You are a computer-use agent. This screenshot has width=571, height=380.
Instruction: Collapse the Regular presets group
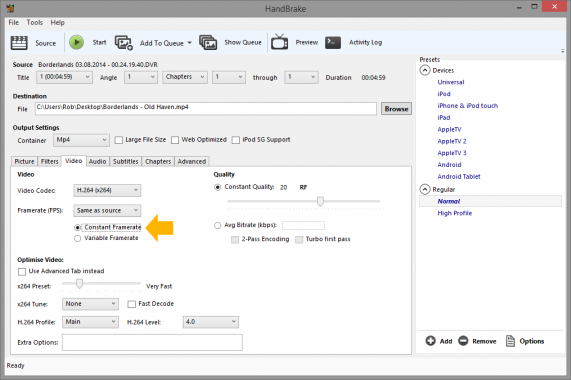(425, 189)
